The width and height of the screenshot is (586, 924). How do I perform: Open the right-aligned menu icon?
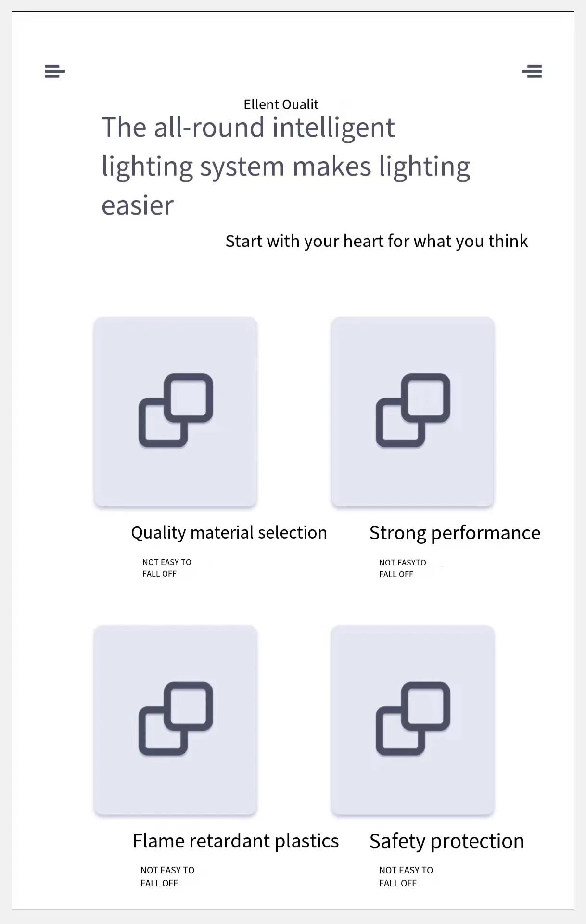(532, 71)
